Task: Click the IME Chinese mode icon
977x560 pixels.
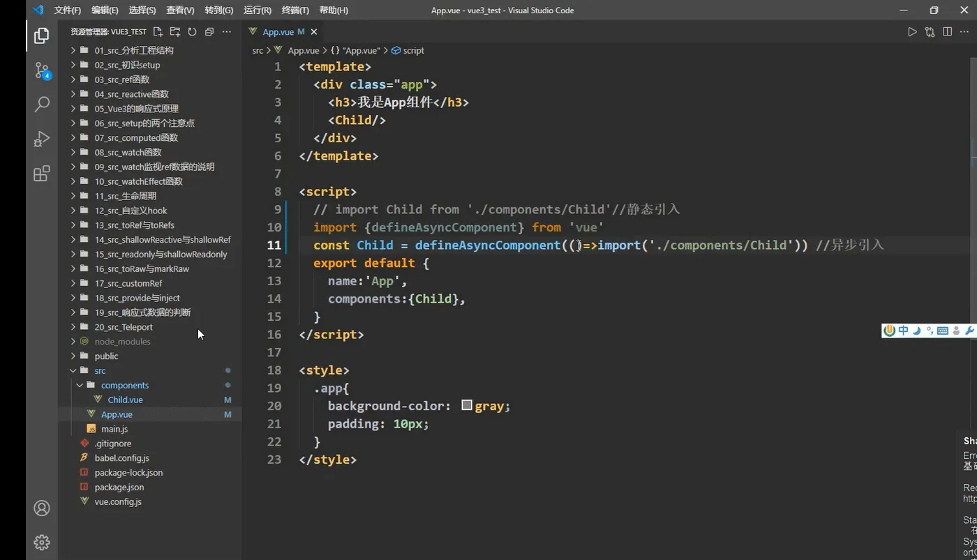Action: tap(904, 331)
